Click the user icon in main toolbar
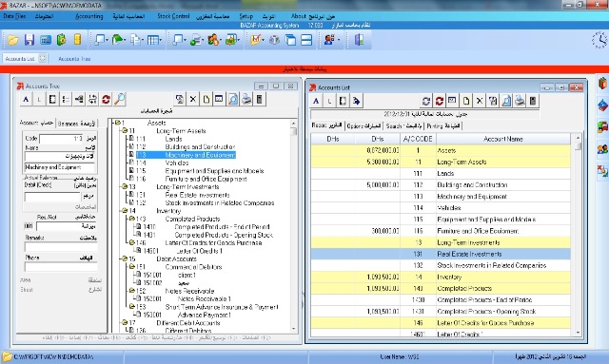The image size is (609, 364). 329,40
